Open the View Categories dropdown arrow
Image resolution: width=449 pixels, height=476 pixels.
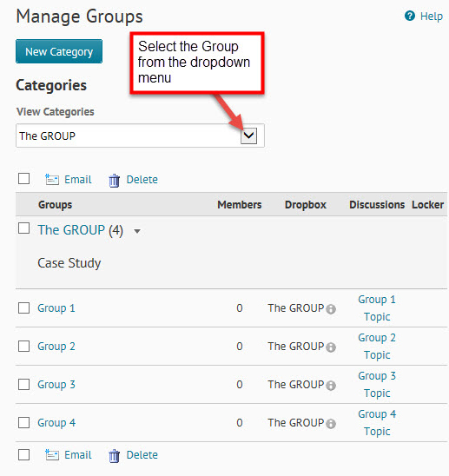[x=248, y=136]
